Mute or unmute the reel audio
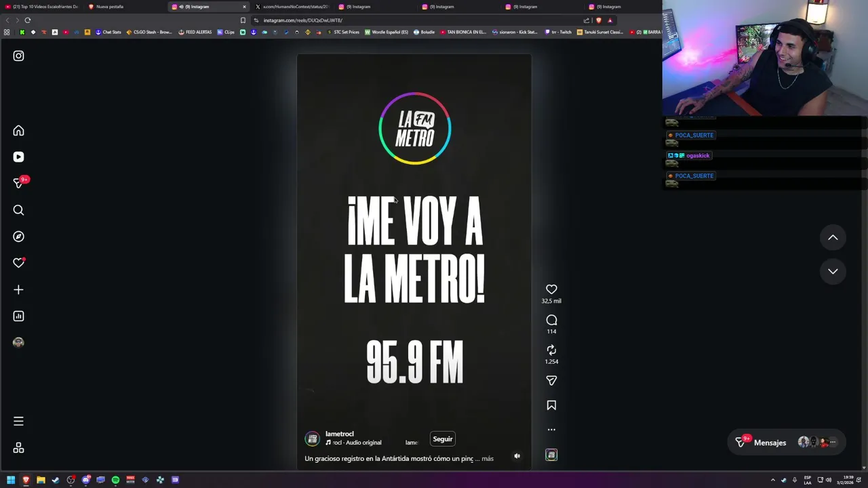This screenshot has height=488, width=868. pyautogui.click(x=517, y=456)
